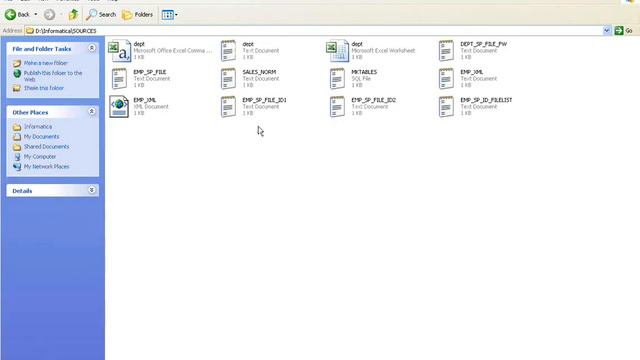This screenshot has height=360, width=640.
Task: Open My Documents from Other Places
Action: pos(41,137)
